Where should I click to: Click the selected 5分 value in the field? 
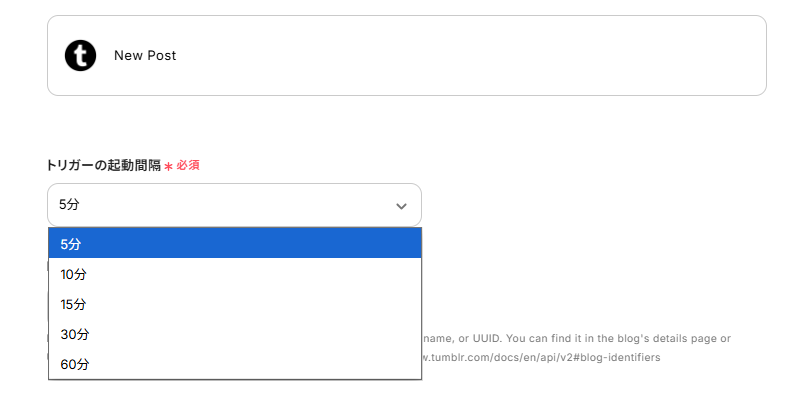click(x=69, y=205)
